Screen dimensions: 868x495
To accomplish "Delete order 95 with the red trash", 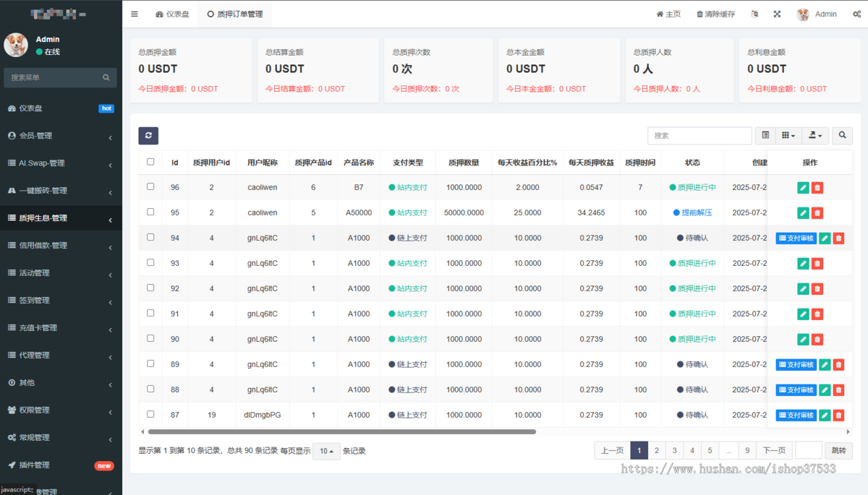I will (817, 213).
